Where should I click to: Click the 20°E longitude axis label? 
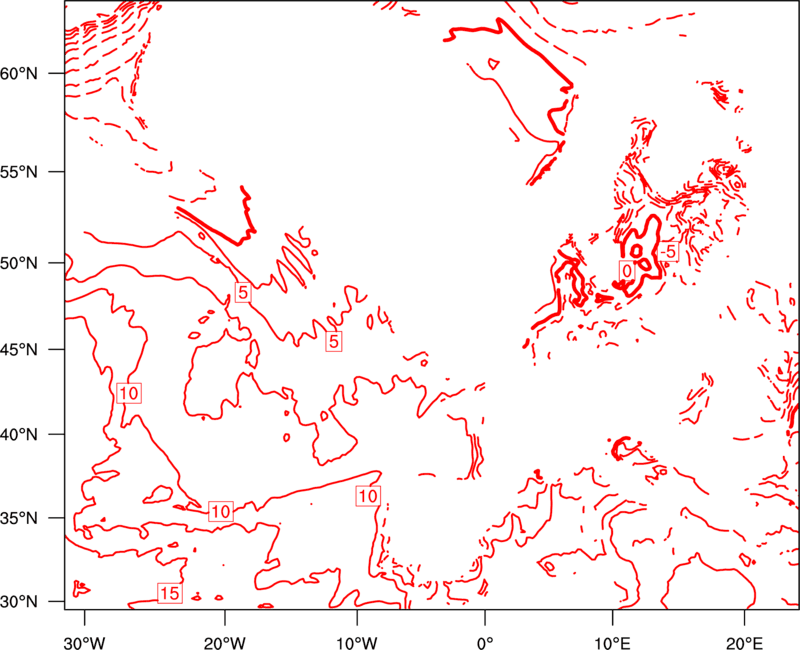click(x=744, y=643)
